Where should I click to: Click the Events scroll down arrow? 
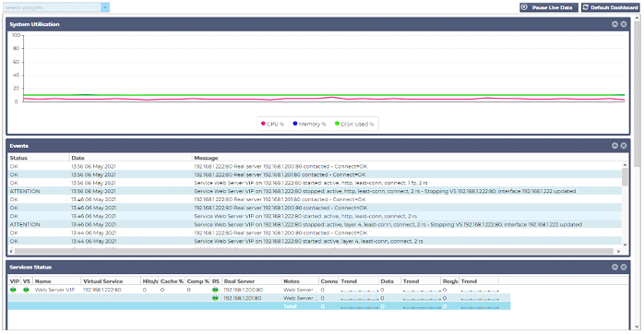pyautogui.click(x=626, y=245)
